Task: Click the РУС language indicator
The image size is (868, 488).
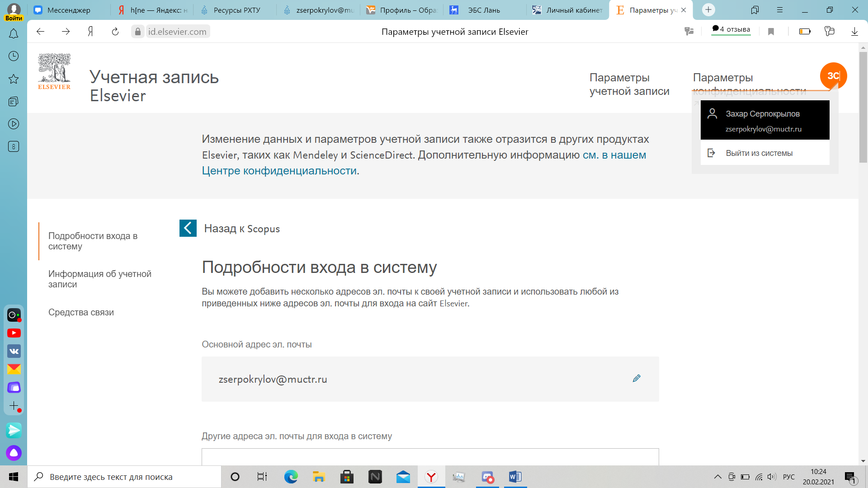Action: pos(788,477)
